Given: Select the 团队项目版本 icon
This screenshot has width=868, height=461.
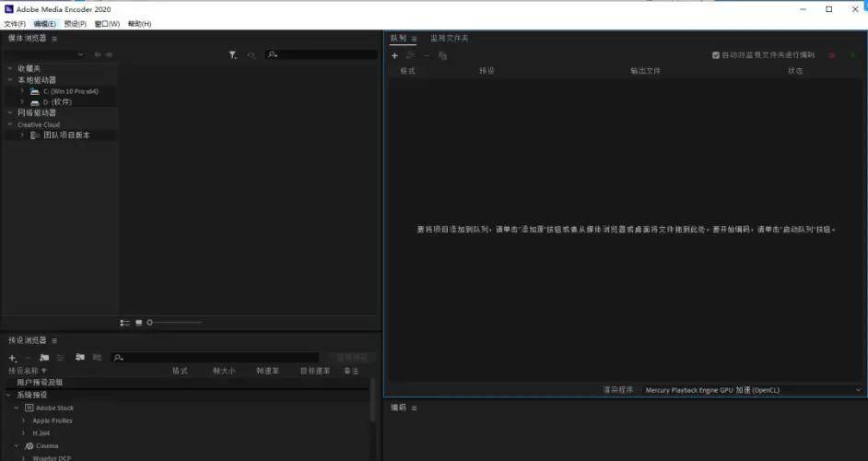Looking at the screenshot, I should coord(35,136).
